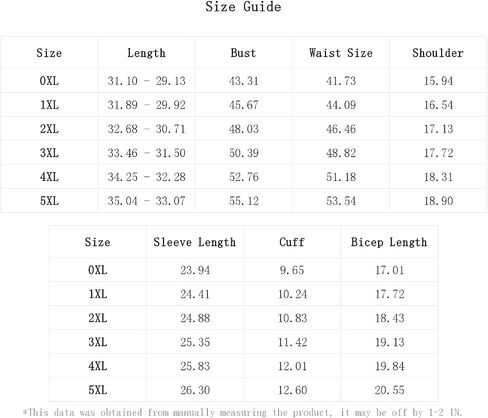
Task: Click the measurement disclaimer footnote
Action: pyautogui.click(x=242, y=413)
